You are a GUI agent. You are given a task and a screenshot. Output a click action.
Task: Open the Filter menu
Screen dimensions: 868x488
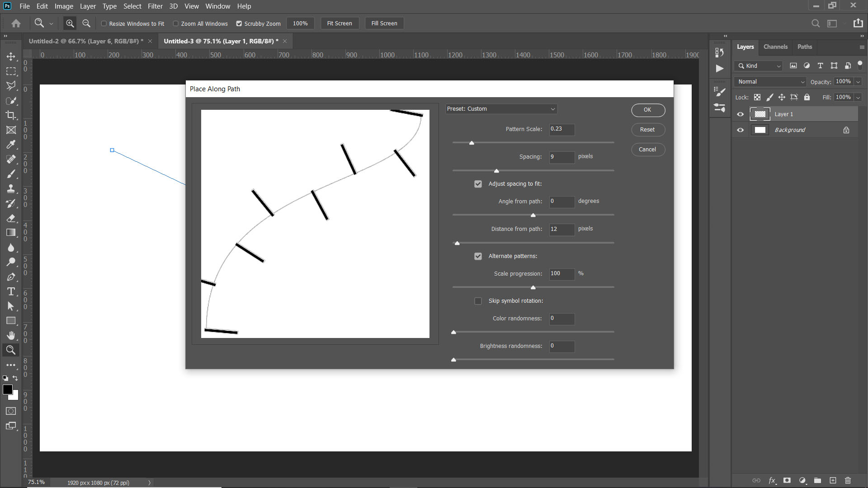tap(155, 6)
